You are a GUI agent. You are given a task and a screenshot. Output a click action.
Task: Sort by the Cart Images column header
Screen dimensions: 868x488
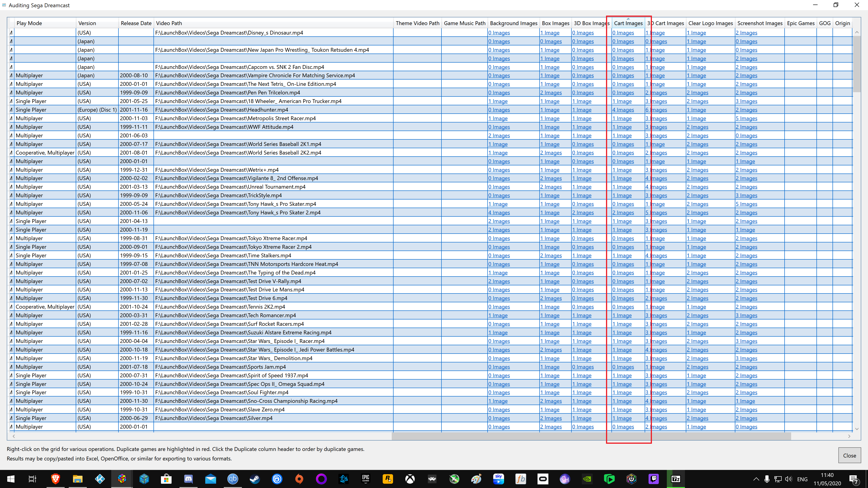pos(628,23)
